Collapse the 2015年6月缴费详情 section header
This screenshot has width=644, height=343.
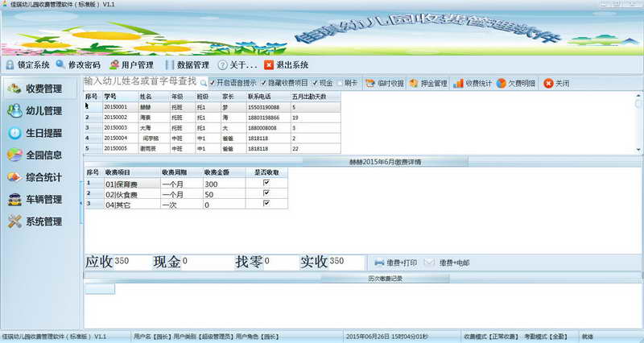(362, 161)
